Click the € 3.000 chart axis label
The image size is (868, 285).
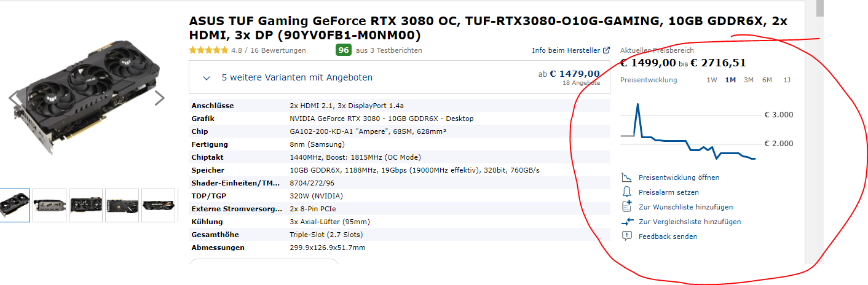pos(779,115)
